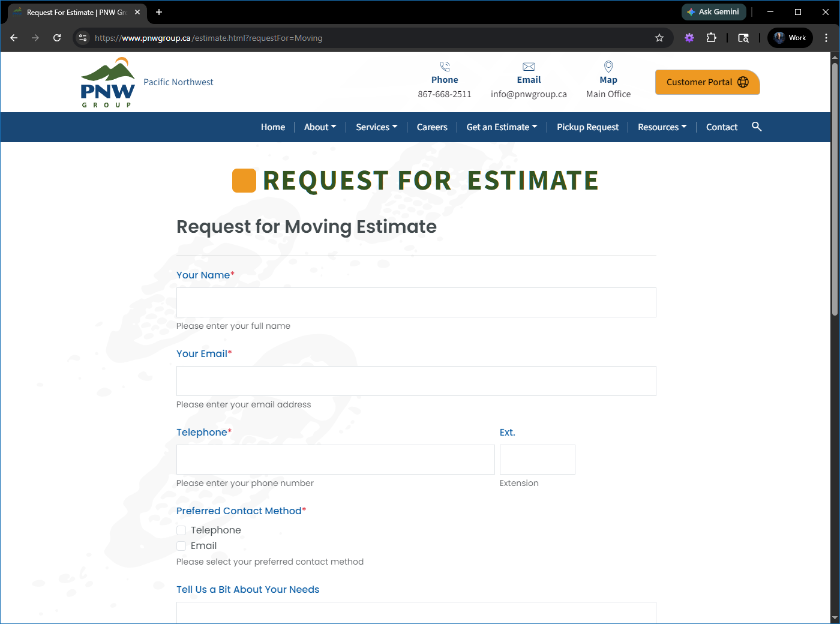
Task: Focus the Tell Us About Your Needs textbox
Action: [x=416, y=613]
